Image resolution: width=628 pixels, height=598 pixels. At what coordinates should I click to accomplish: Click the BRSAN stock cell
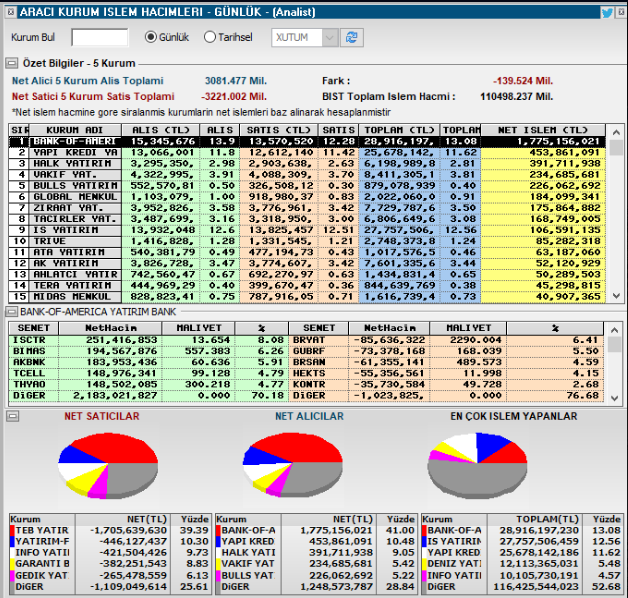tap(318, 362)
